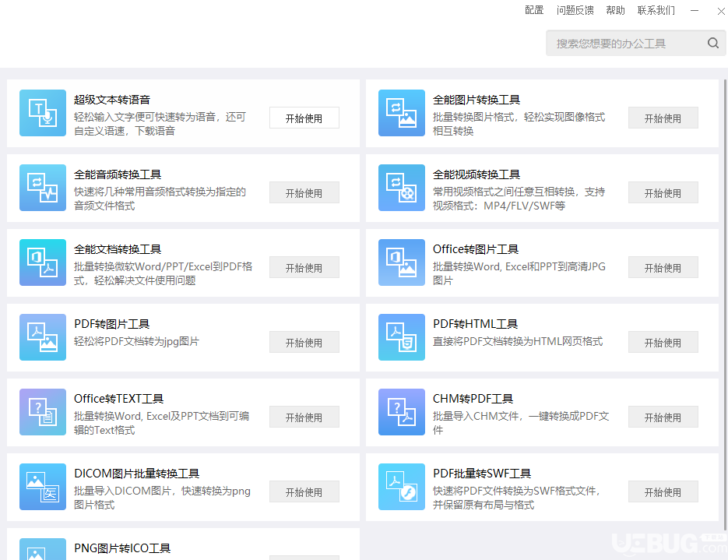This screenshot has width=728, height=560.
Task: Click description 直接将PDF文档转换为HTML网页格式
Action: click(x=518, y=341)
